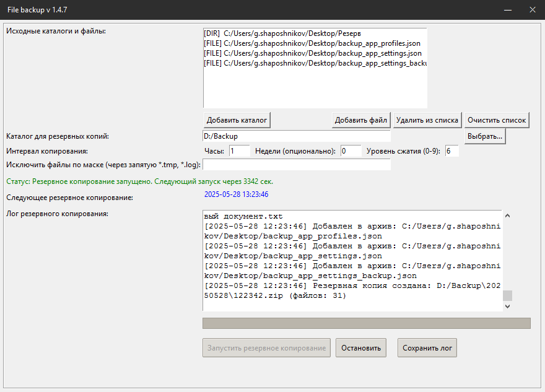Click the Часы interval input field

click(240, 151)
